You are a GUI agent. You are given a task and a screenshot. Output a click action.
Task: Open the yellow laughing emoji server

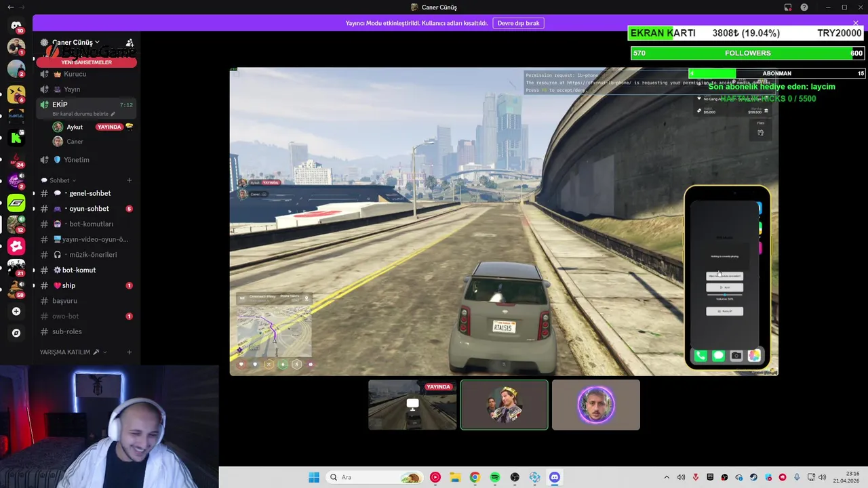pos(16,94)
